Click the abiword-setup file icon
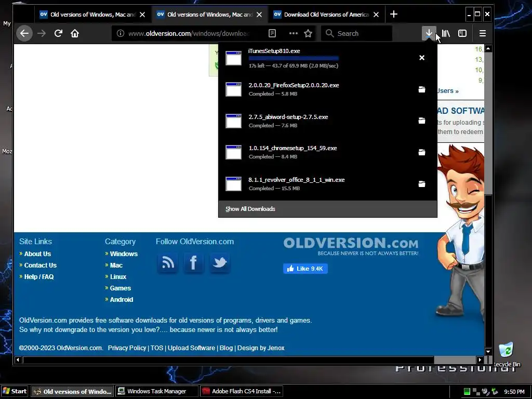This screenshot has height=399, width=532. 234,121
